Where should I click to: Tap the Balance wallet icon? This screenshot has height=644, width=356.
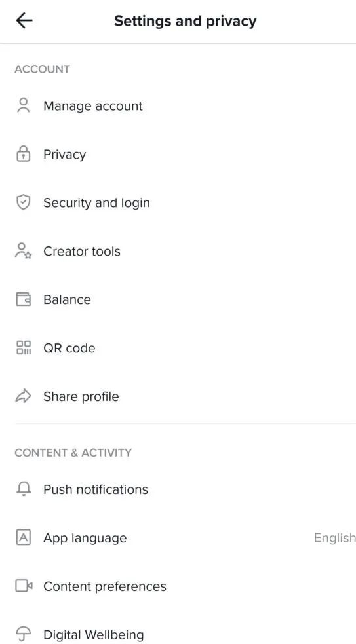pyautogui.click(x=24, y=299)
